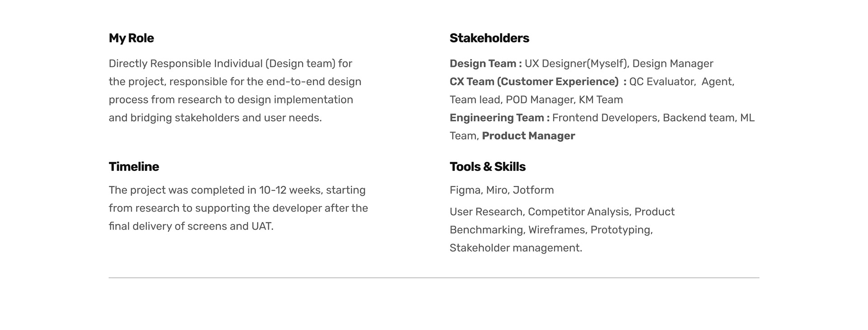The width and height of the screenshot is (868, 330).
Task: Click the bold Product Manager text
Action: [528, 136]
